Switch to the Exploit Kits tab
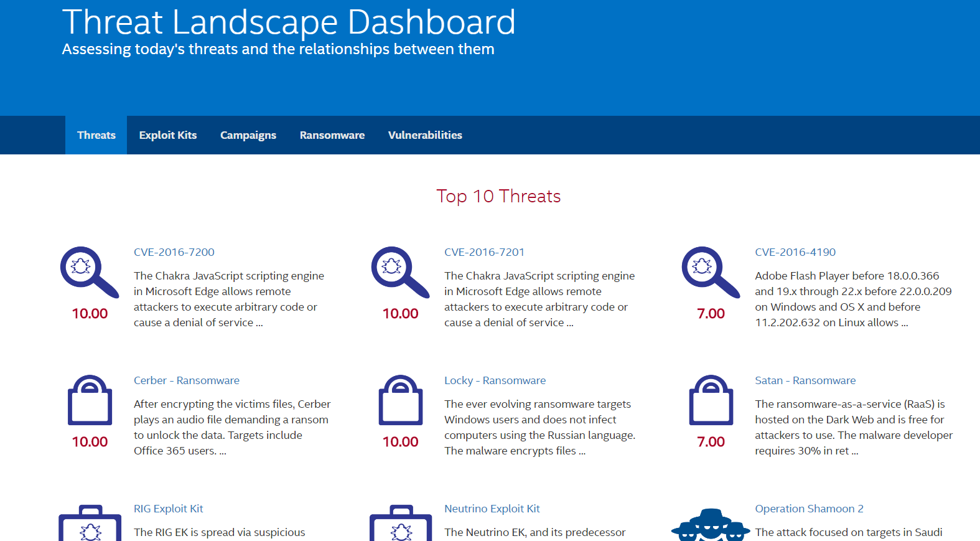Image resolution: width=980 pixels, height=541 pixels. 168,135
